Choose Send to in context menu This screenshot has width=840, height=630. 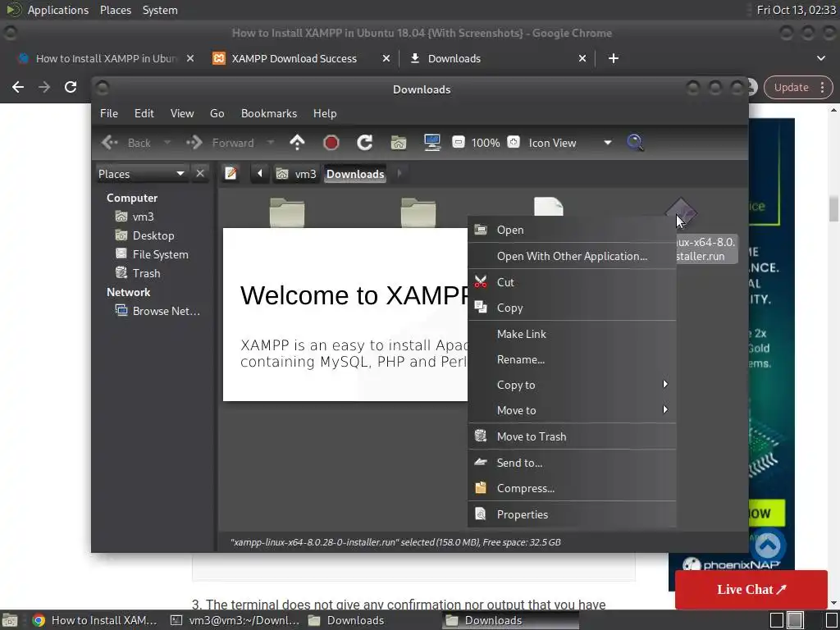pyautogui.click(x=572, y=463)
